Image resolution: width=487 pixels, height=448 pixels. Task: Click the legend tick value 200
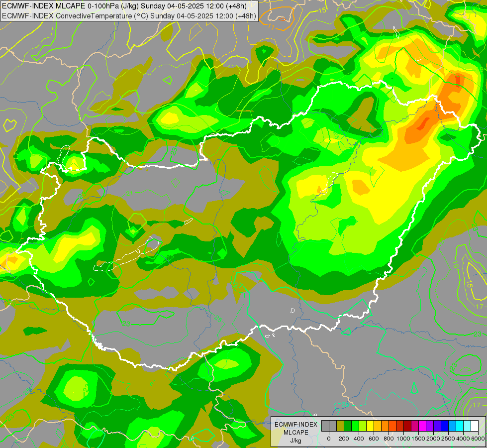point(344,439)
